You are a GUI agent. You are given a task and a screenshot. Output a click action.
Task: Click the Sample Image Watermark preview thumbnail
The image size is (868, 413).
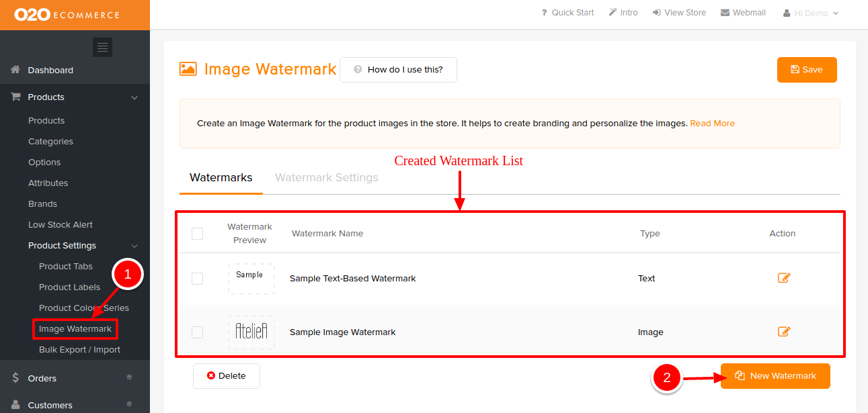point(251,330)
